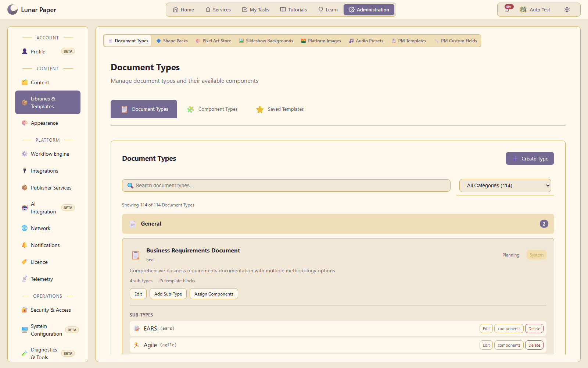Open the Saved Templates tab
This screenshot has height=368, width=588.
pyautogui.click(x=280, y=109)
